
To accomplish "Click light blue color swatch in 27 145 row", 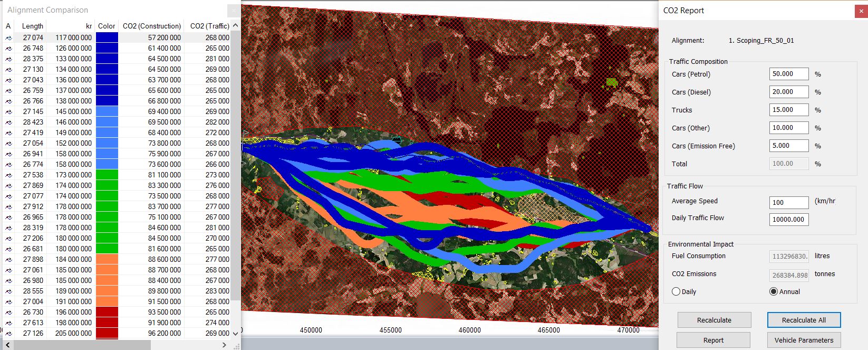I will pyautogui.click(x=107, y=112).
